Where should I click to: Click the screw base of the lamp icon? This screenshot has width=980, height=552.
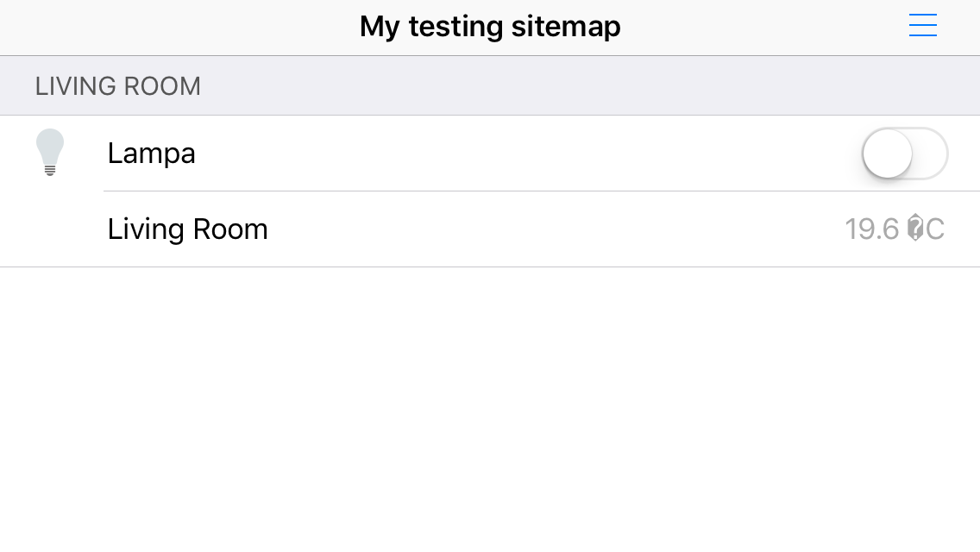(50, 169)
